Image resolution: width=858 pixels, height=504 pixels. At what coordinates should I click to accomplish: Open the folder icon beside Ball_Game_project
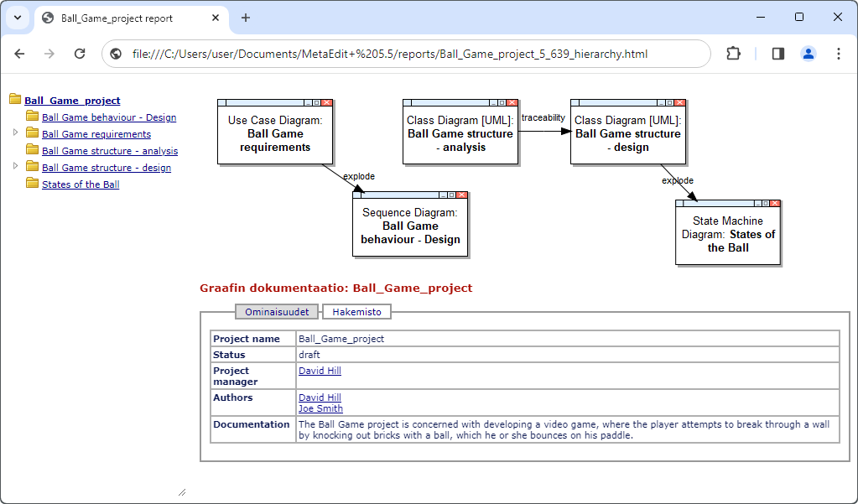(x=13, y=100)
